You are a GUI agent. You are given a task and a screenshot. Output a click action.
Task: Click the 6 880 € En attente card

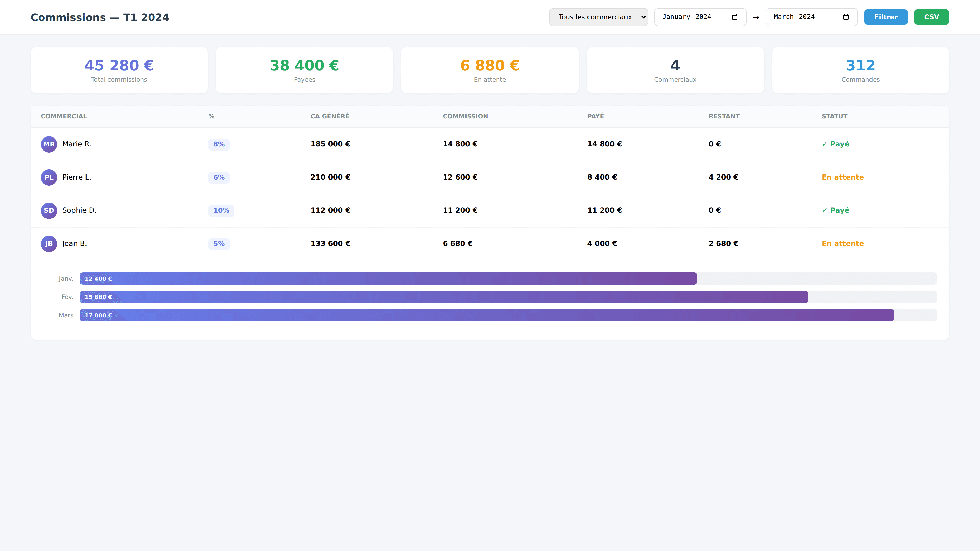pos(490,70)
